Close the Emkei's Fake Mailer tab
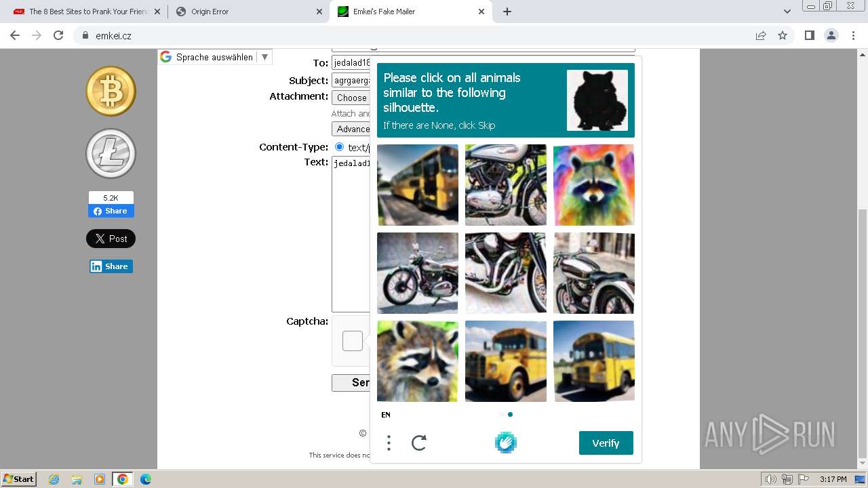 tap(481, 12)
